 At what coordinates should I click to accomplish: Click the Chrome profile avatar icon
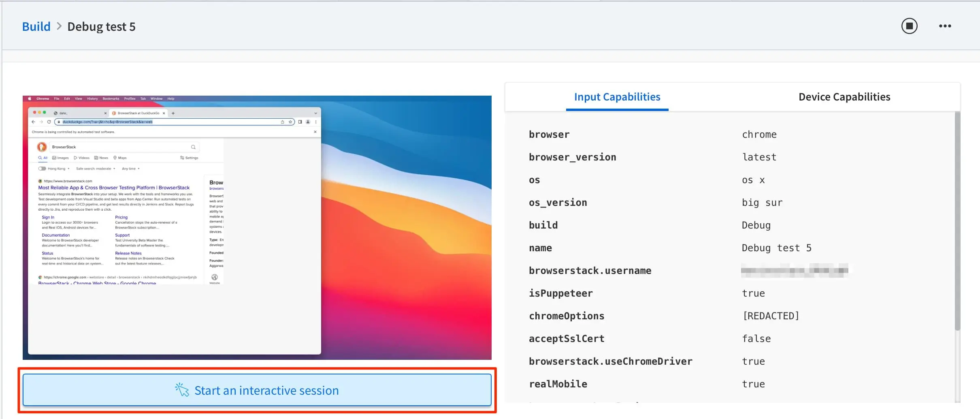click(308, 122)
